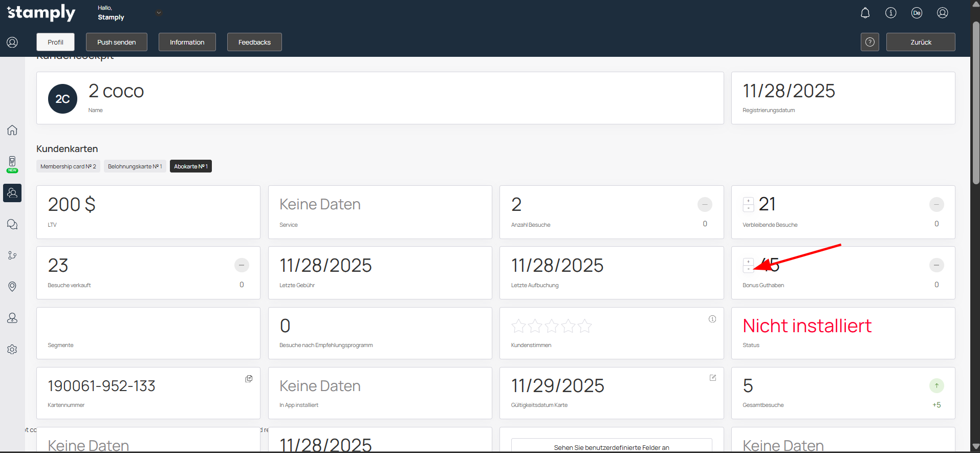Open the location pin sidebar icon
980x453 pixels.
(x=12, y=286)
